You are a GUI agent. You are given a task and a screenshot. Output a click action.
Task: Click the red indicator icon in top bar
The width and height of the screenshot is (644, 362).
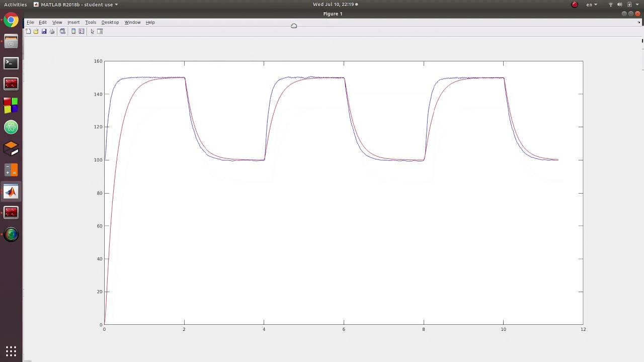[575, 5]
